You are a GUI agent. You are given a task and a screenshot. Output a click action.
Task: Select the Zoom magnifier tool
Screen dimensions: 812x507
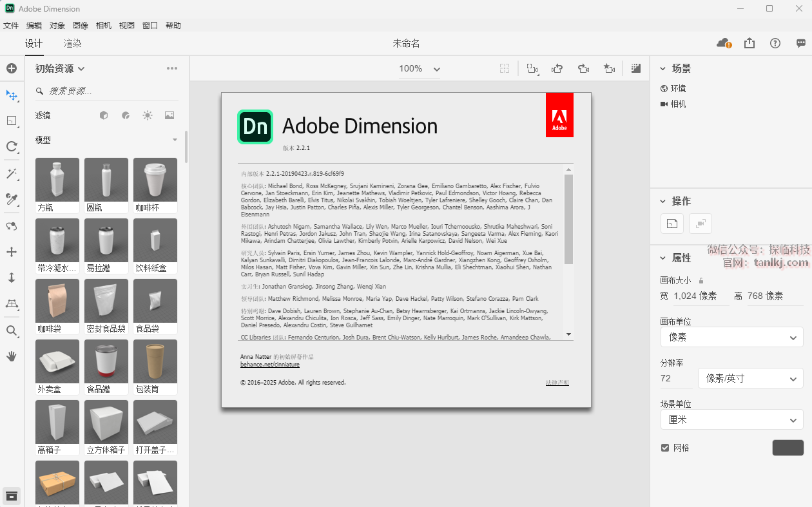coord(12,331)
